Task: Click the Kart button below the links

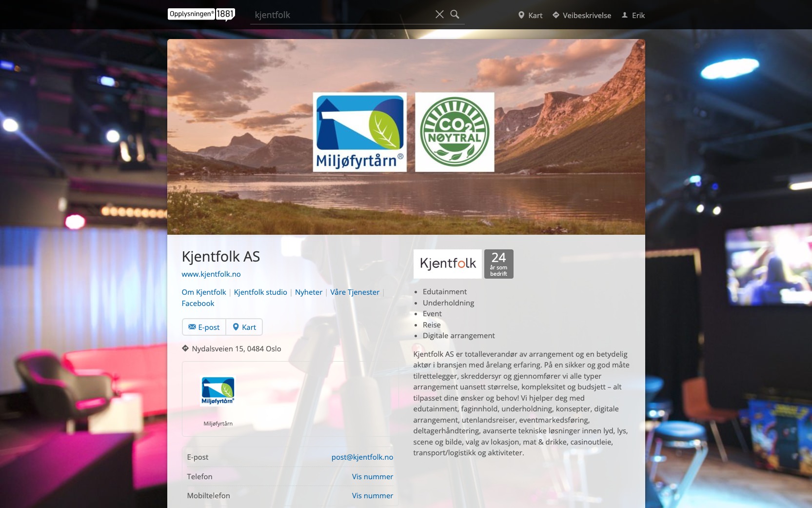Action: coord(244,327)
